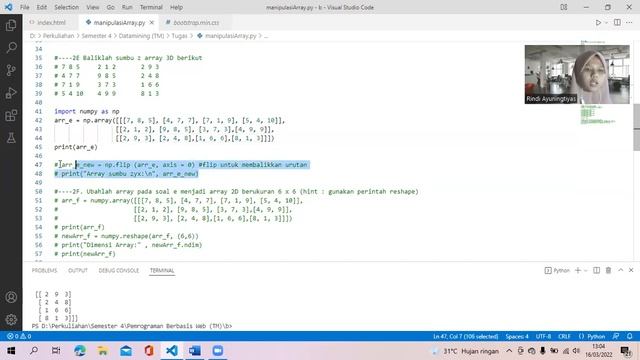The image size is (640, 360).
Task: Click breadcrumb Datamining (TM) folder
Action: pos(141,36)
